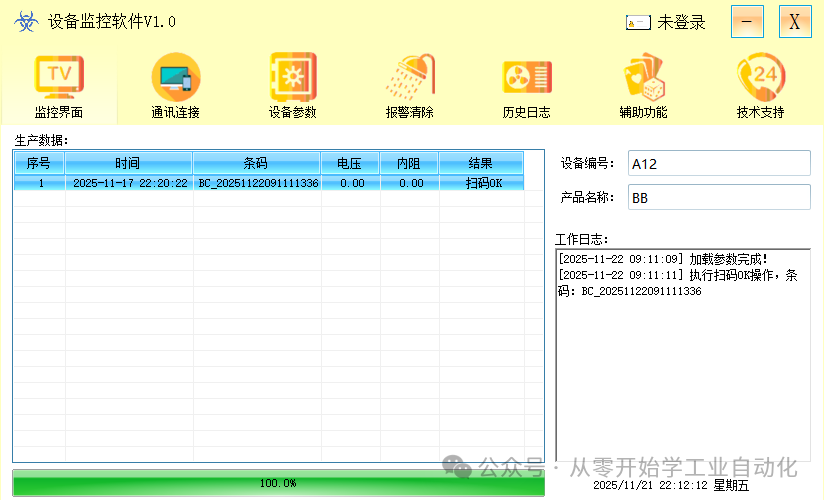Click the 产品名称 input field showing BB

coord(719,197)
